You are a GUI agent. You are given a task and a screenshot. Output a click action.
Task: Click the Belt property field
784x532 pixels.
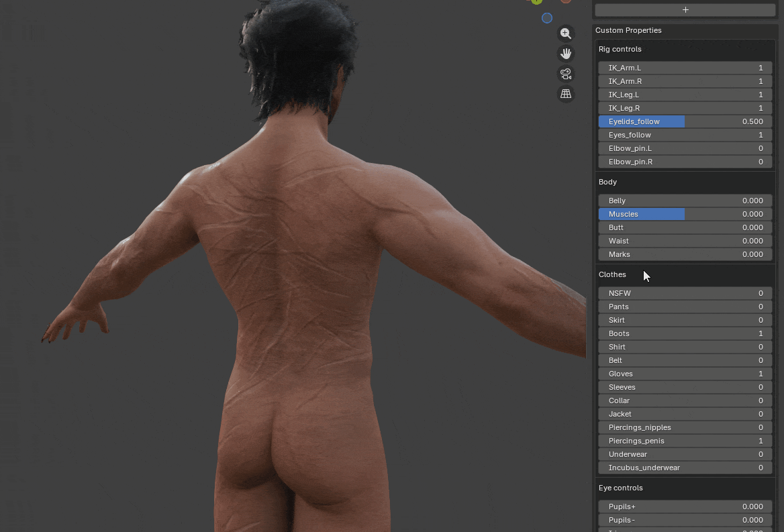685,361
